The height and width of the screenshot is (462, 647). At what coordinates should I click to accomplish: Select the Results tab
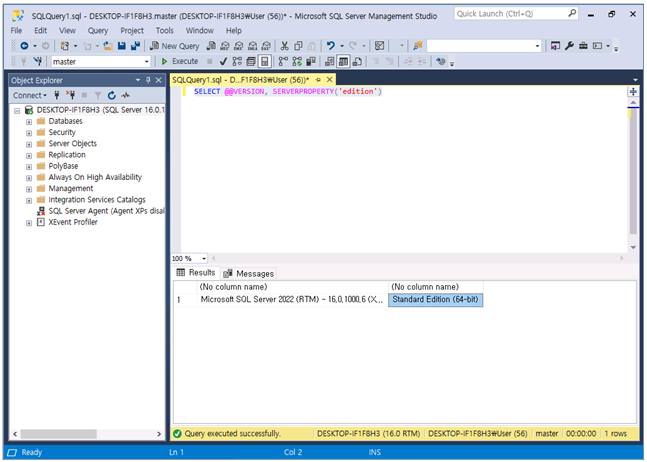196,273
